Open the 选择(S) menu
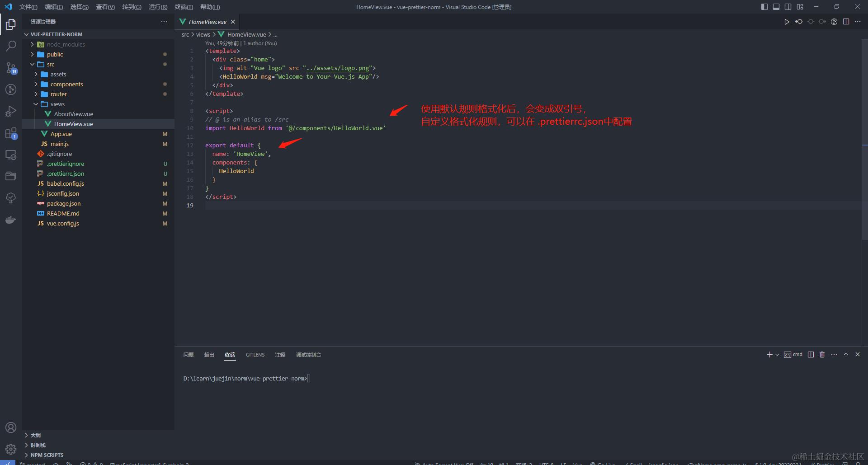The width and height of the screenshot is (868, 465). coord(80,7)
